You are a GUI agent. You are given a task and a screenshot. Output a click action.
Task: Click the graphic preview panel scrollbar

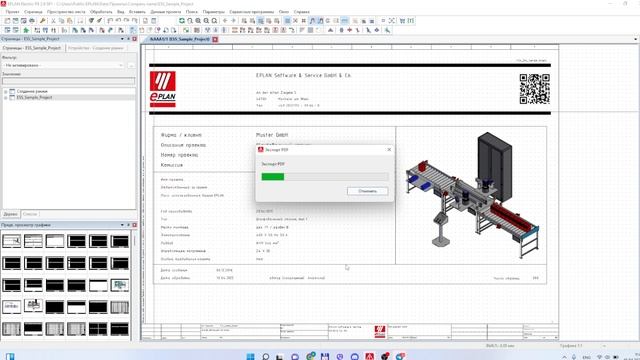134,286
